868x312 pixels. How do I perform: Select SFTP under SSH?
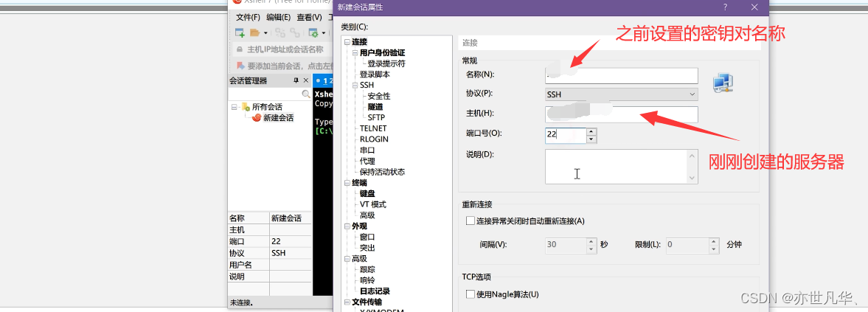[376, 117]
